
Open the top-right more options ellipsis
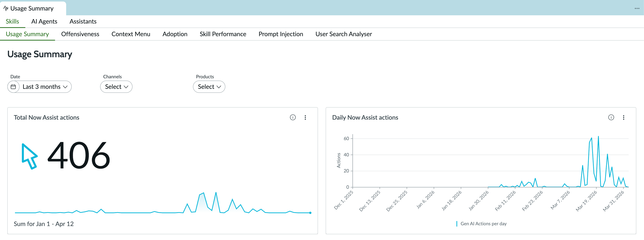tap(637, 8)
